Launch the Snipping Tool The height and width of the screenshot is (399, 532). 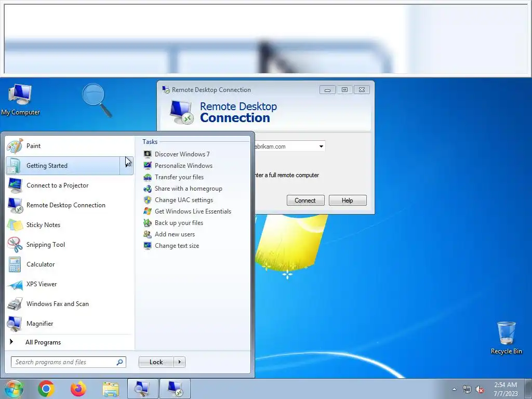(x=70, y=245)
